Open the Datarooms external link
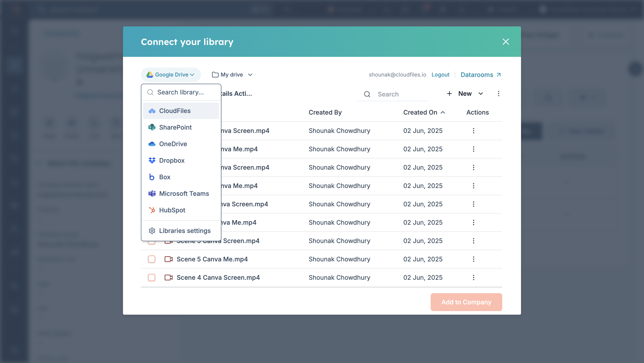644x363 pixels. [x=481, y=75]
